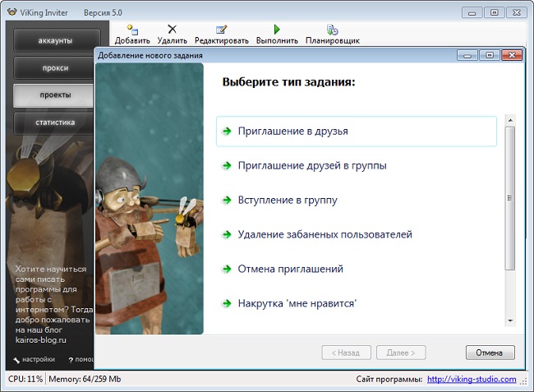Click the green arrow beside Вступление в группу

227,200
